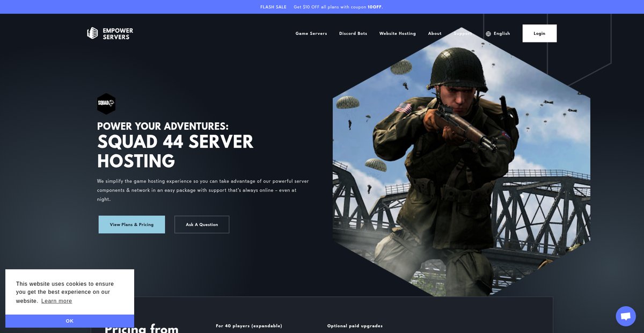Open the Game Servers menu
The height and width of the screenshot is (333, 644).
[311, 33]
